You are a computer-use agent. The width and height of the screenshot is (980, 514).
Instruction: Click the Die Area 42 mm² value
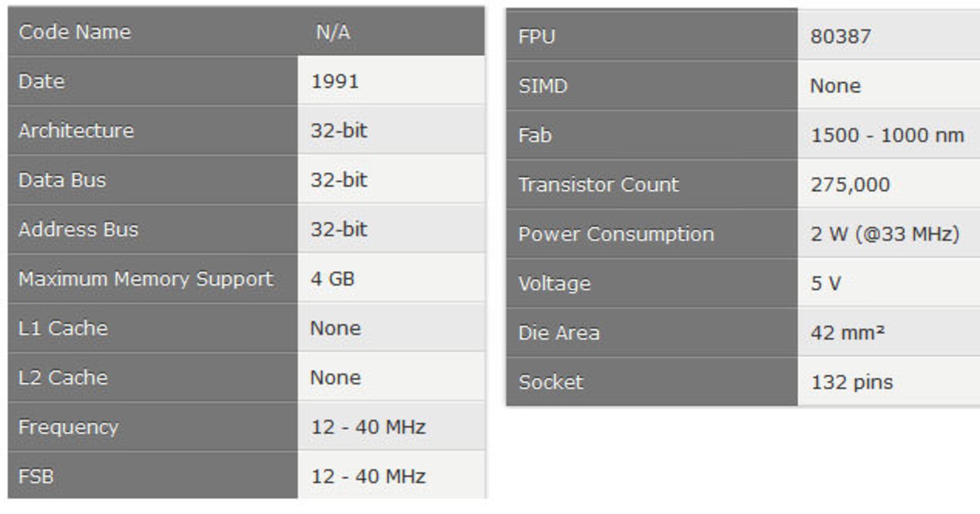click(847, 333)
